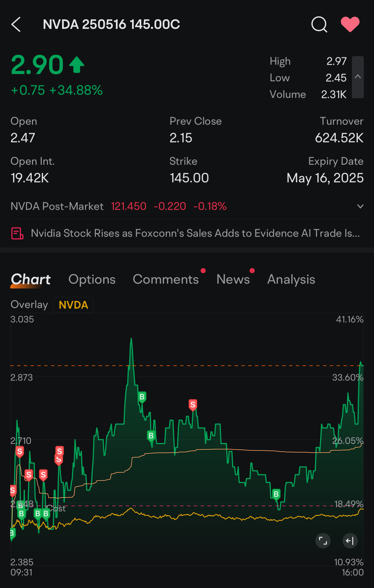Collapse the High/Low/Volume panel arrow
This screenshot has width=374, height=588.
coord(358,77)
